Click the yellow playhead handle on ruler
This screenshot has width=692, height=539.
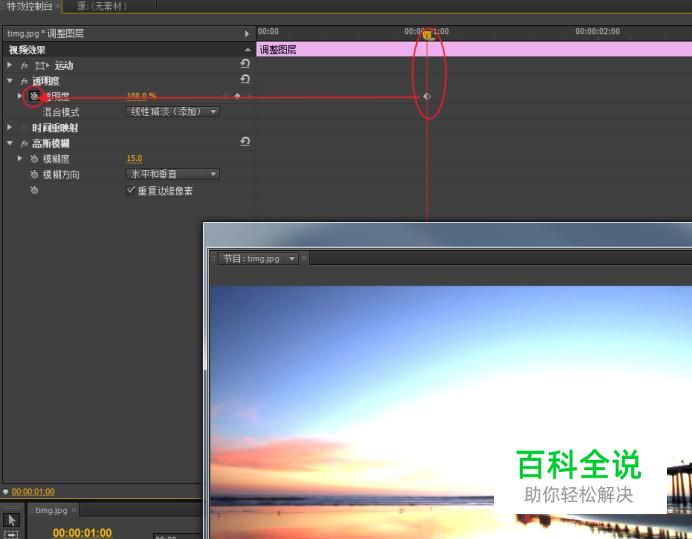click(x=427, y=35)
